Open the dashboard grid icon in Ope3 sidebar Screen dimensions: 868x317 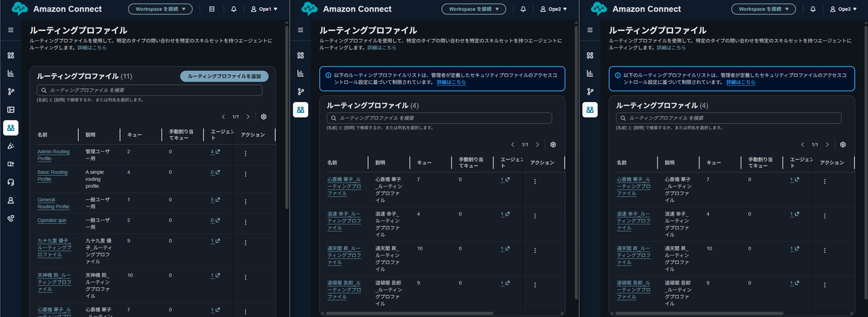tap(589, 56)
